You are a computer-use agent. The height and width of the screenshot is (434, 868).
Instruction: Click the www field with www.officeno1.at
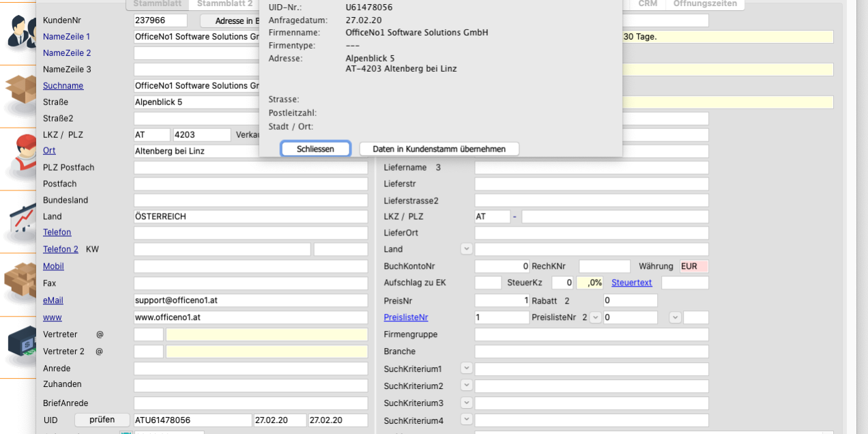[250, 317]
